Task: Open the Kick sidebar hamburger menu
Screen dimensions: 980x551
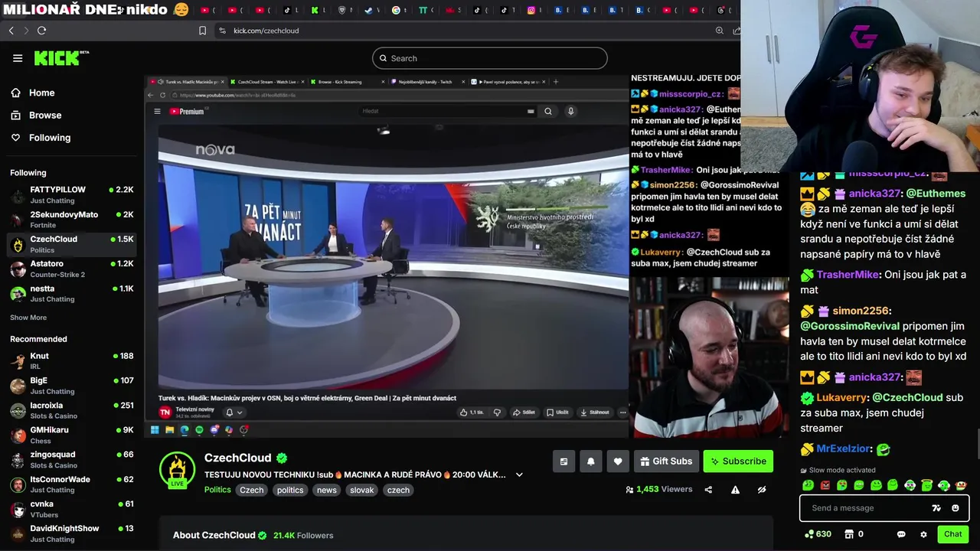Action: [x=18, y=58]
